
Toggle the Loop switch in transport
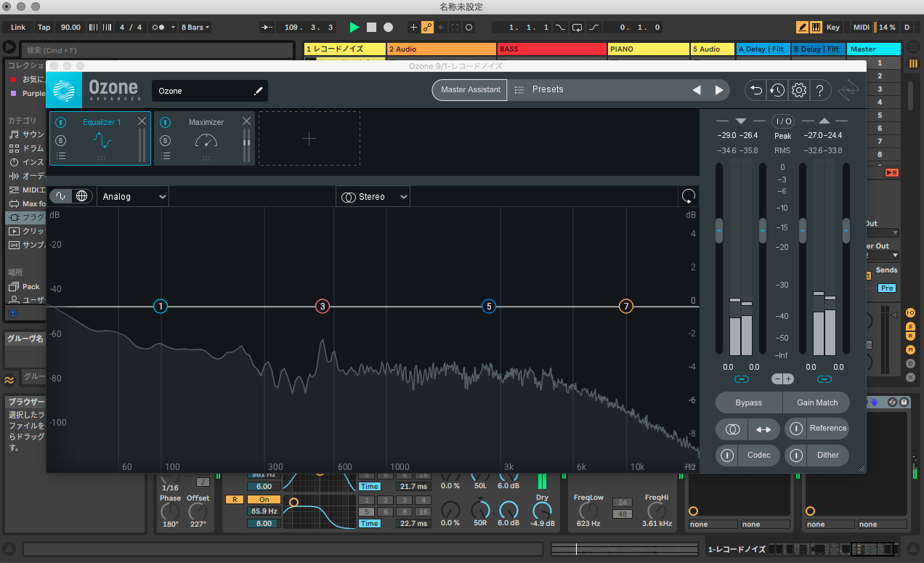tap(576, 28)
